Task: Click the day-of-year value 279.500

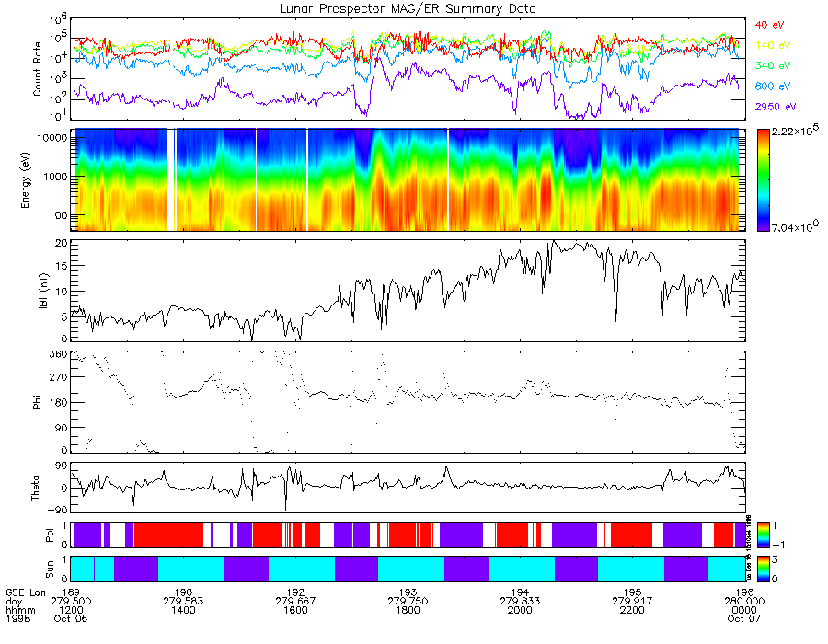Action: (71, 602)
